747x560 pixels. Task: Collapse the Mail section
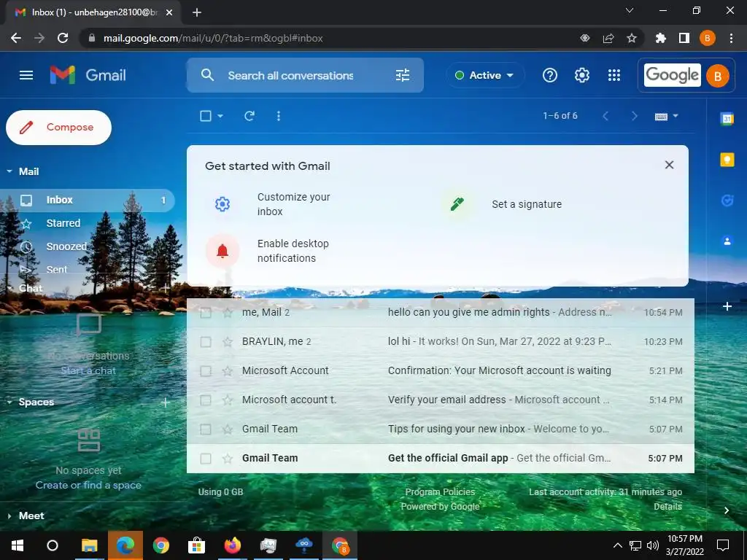coord(9,171)
